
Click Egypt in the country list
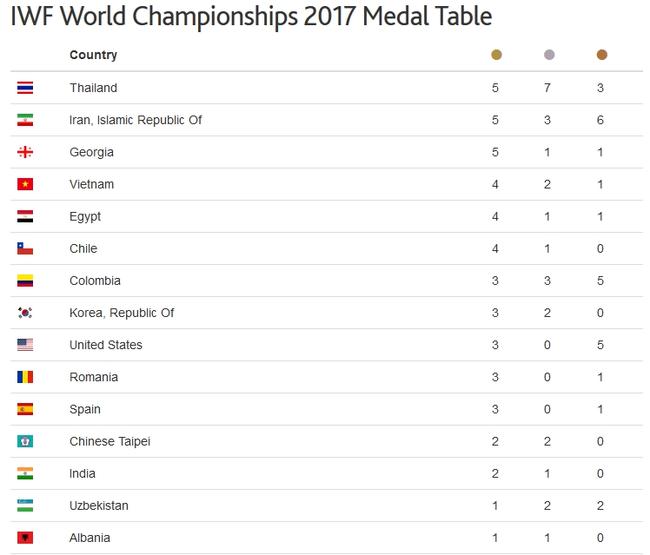[85, 217]
